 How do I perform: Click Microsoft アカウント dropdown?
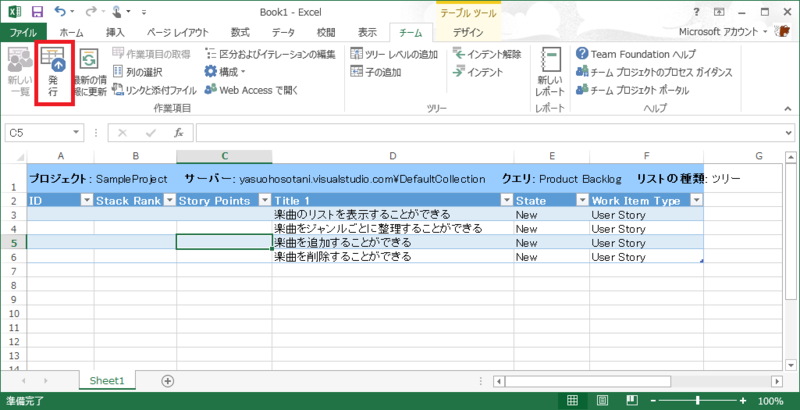[x=723, y=32]
